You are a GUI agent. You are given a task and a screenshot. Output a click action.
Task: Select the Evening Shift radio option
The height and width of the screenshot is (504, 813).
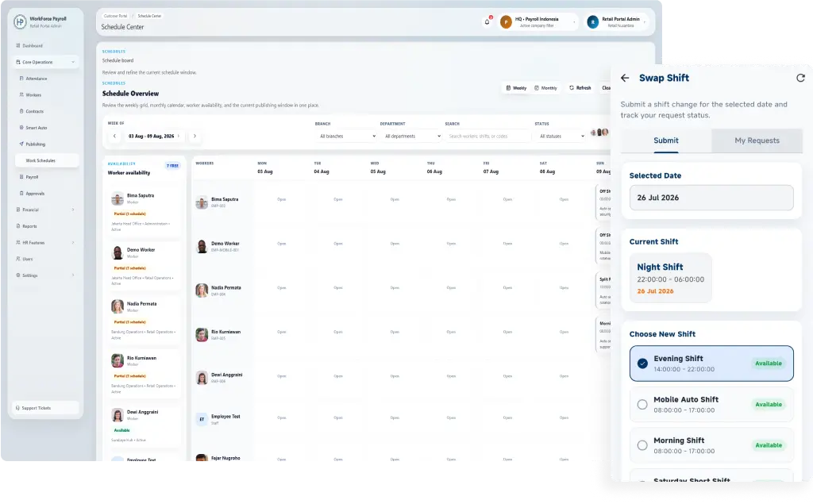tap(642, 364)
